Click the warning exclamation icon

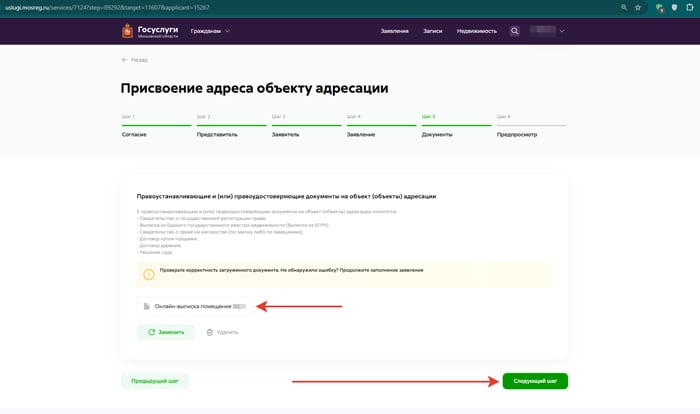pyautogui.click(x=149, y=274)
